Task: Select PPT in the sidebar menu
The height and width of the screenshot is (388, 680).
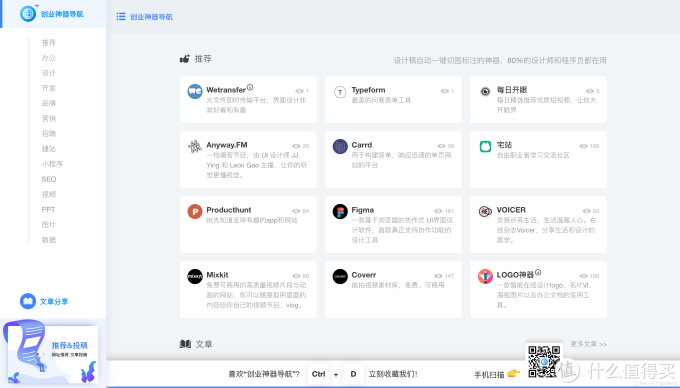Action: pyautogui.click(x=48, y=209)
